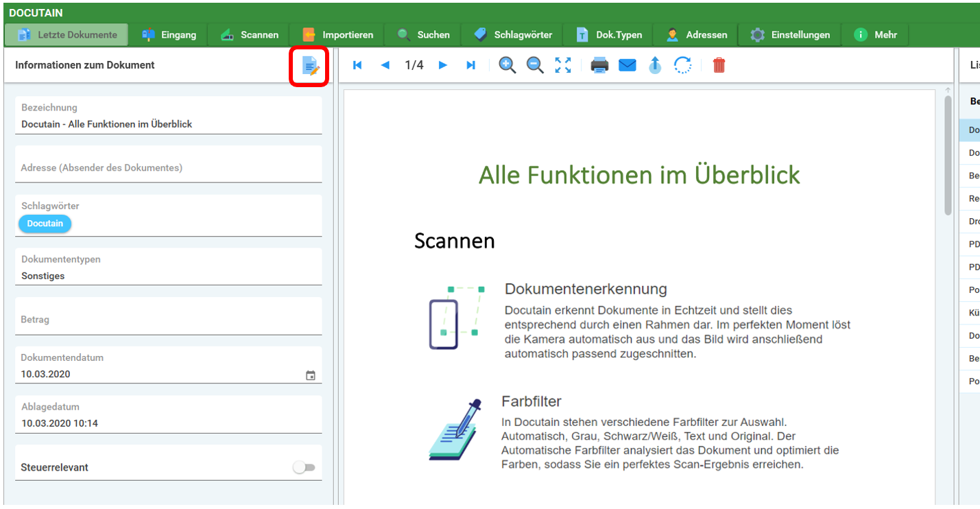Click the Adresse (Absender) field
This screenshot has height=509, width=980.
[169, 164]
